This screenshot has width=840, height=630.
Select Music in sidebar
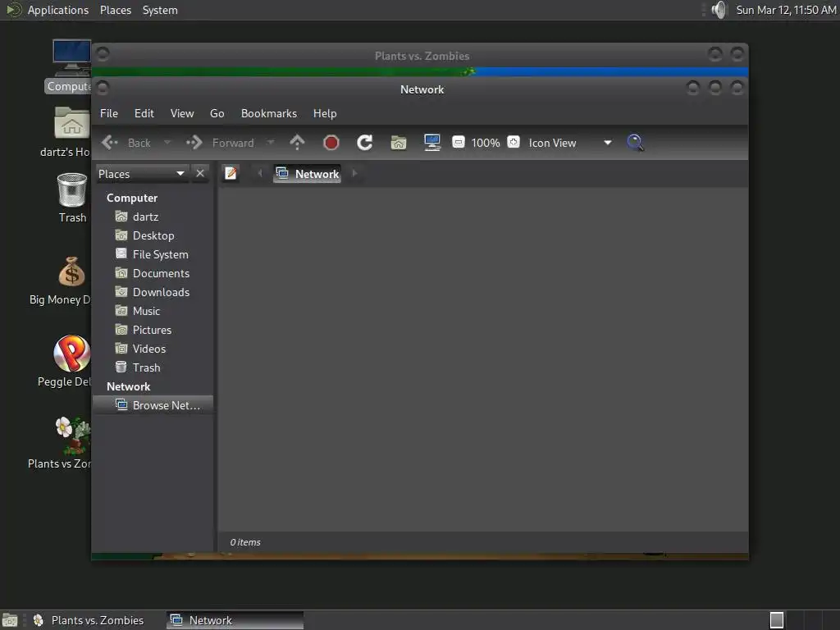(153, 311)
